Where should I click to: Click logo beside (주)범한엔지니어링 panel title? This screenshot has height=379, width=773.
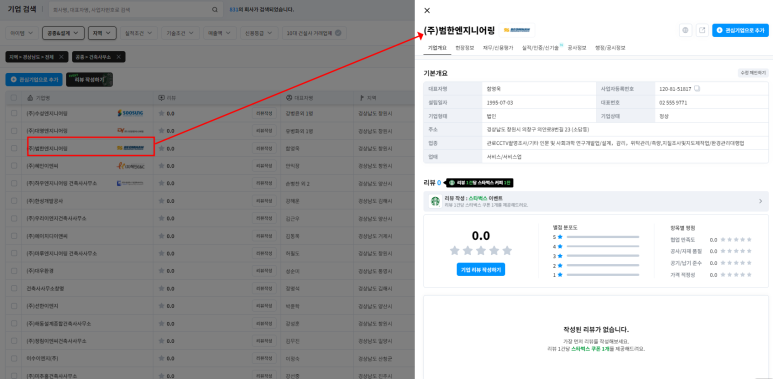click(x=517, y=30)
